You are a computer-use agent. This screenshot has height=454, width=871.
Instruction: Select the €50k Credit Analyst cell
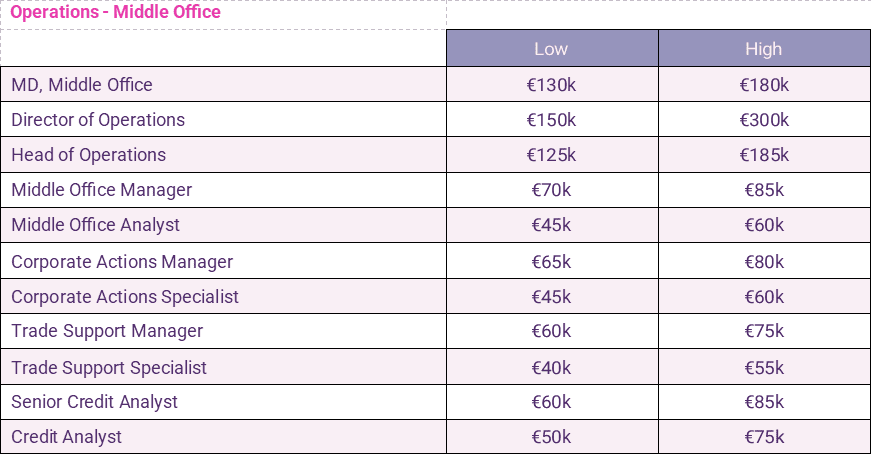[551, 437]
